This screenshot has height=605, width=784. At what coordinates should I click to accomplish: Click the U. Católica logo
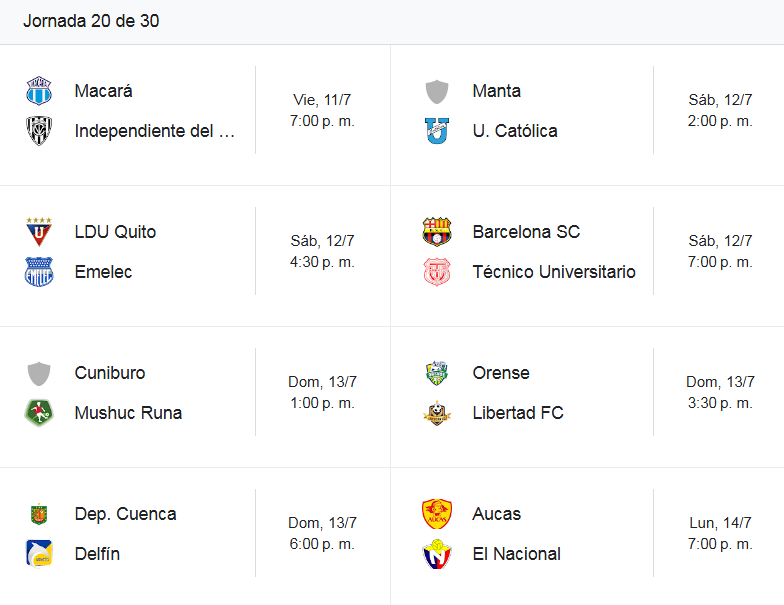coord(437,131)
